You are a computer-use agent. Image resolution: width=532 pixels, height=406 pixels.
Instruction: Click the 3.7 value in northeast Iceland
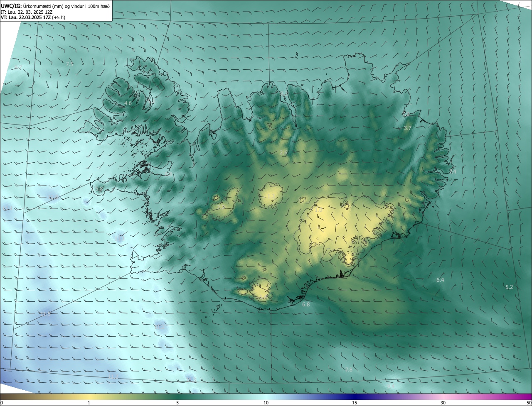[x=408, y=128]
